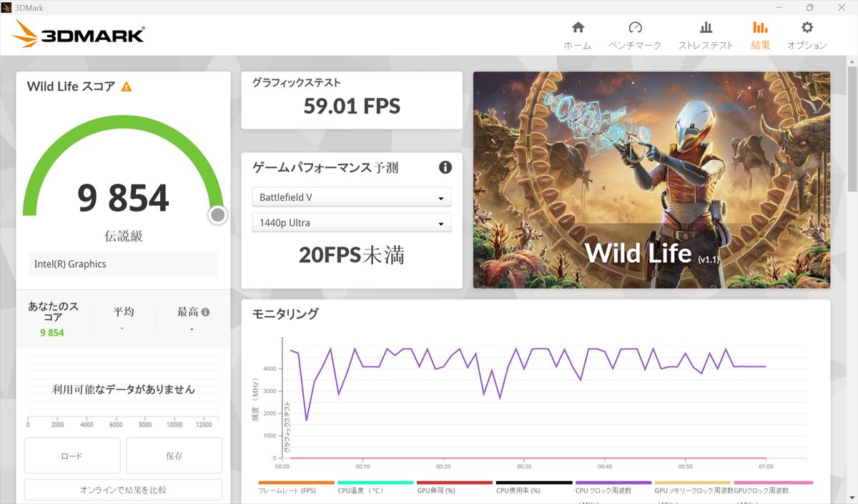
Task: Click オンラインで結果を比較 button
Action: coord(123,490)
